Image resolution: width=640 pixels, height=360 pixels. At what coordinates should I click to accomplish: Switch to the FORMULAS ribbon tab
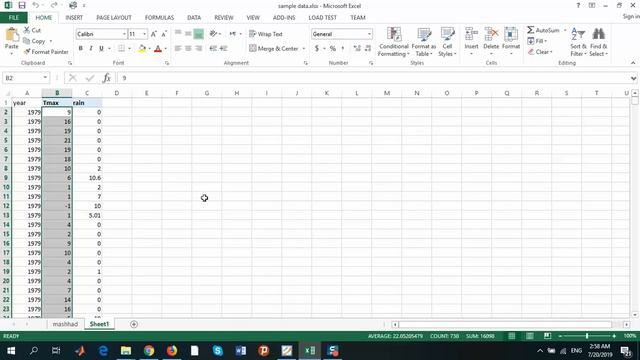pos(159,18)
